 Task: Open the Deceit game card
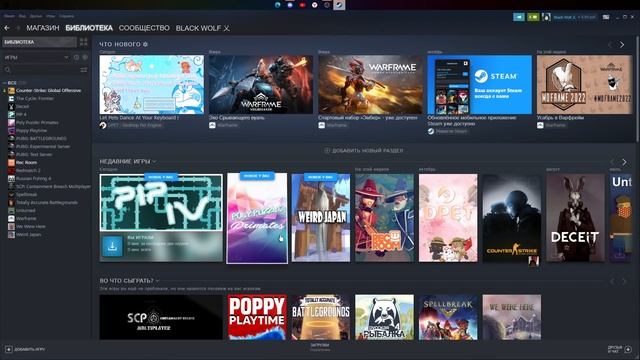tap(576, 218)
